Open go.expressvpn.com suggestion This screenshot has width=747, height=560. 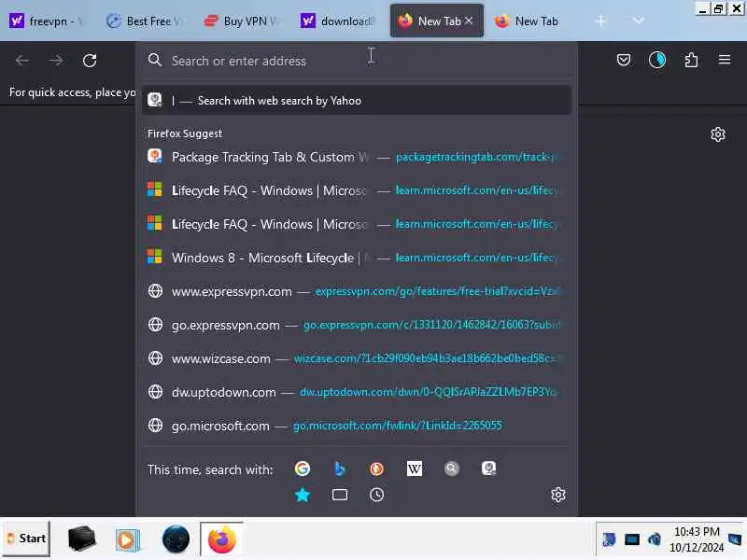pos(357,325)
